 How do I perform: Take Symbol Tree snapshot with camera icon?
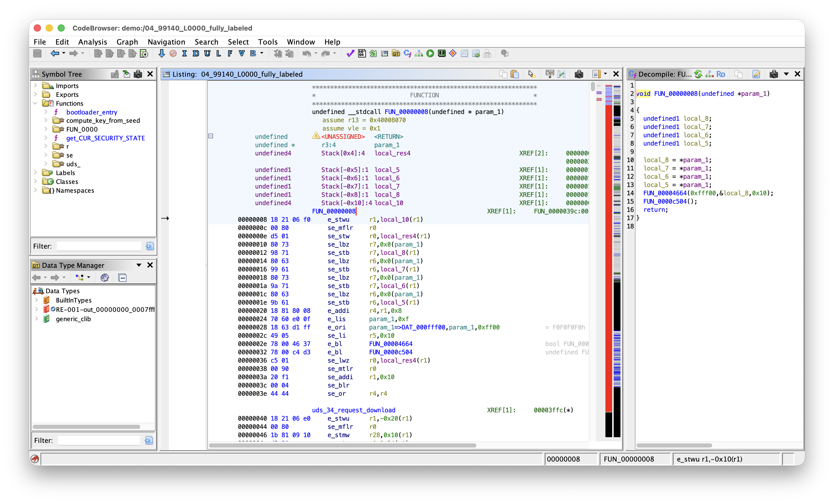(138, 74)
